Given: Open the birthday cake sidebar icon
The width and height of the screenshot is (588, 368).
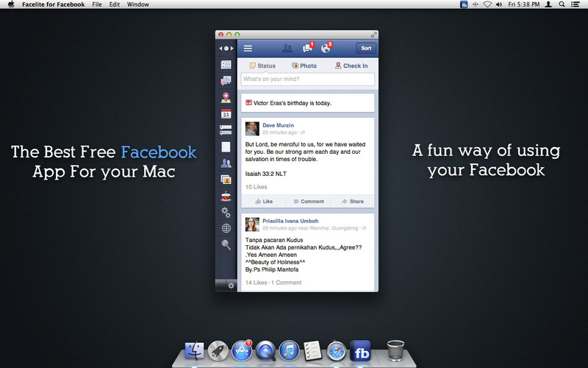Looking at the screenshot, I should [226, 196].
